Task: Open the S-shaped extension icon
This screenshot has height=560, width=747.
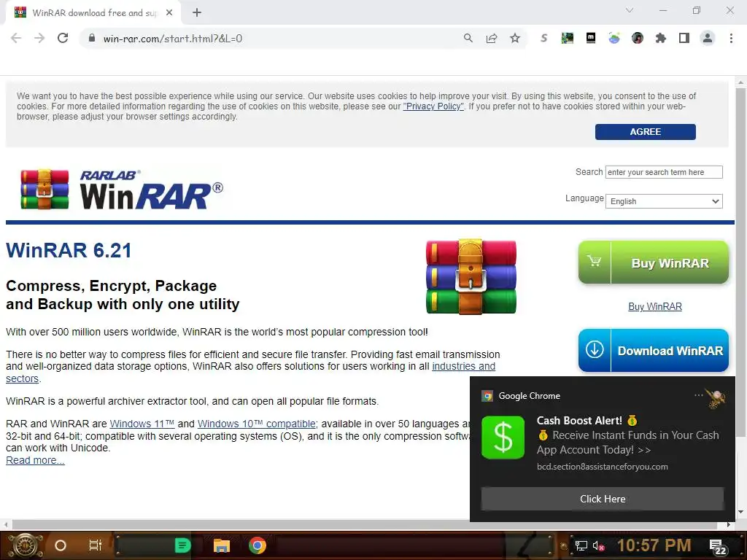Action: tap(543, 38)
